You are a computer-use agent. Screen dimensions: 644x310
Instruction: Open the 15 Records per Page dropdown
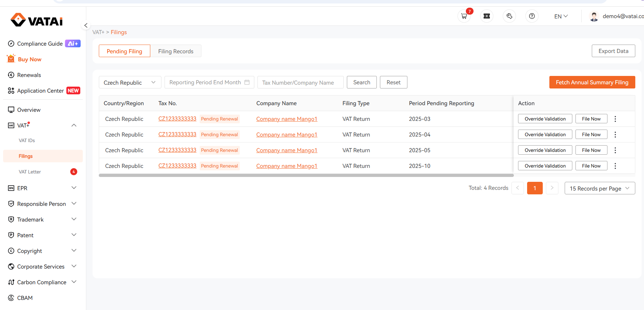coord(600,188)
